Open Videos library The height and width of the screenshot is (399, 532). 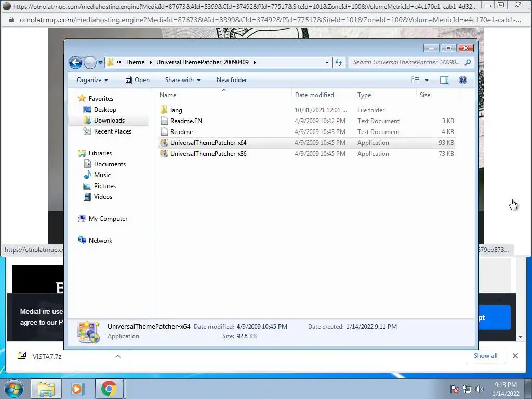click(103, 197)
